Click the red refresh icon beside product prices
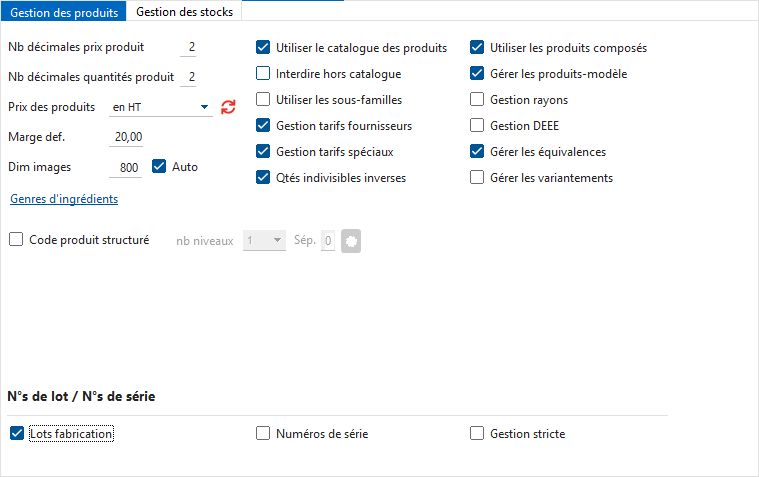 pyautogui.click(x=228, y=107)
